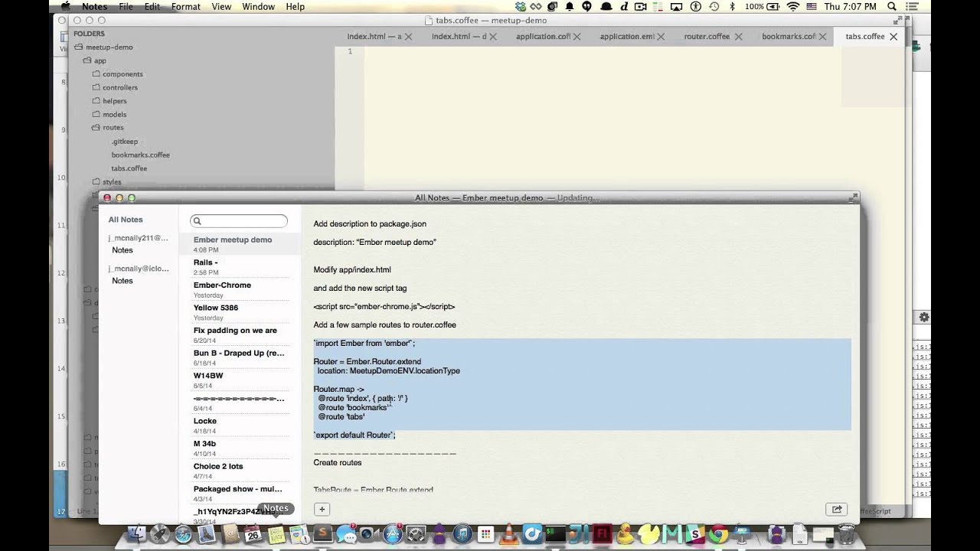This screenshot has height=551, width=980.
Task: Open Terminal from the Dock
Action: point(554,533)
